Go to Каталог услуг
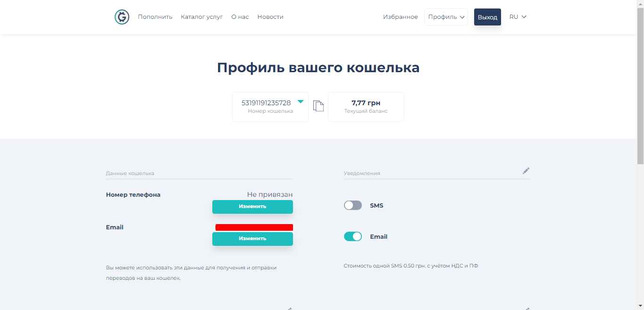This screenshot has height=310, width=644. tap(202, 17)
